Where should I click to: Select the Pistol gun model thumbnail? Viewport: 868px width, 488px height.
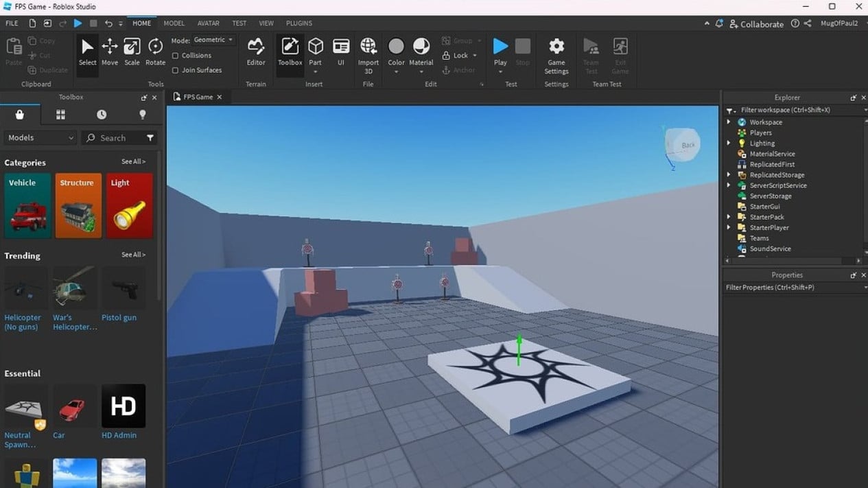coord(124,288)
